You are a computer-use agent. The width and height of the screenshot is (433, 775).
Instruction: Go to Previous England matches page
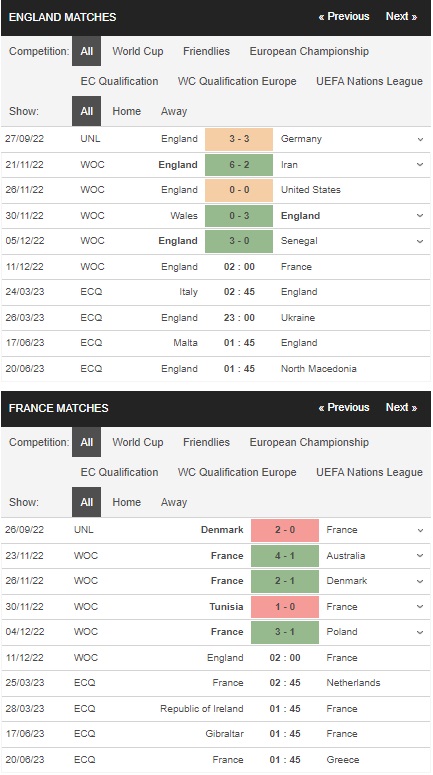coord(344,16)
